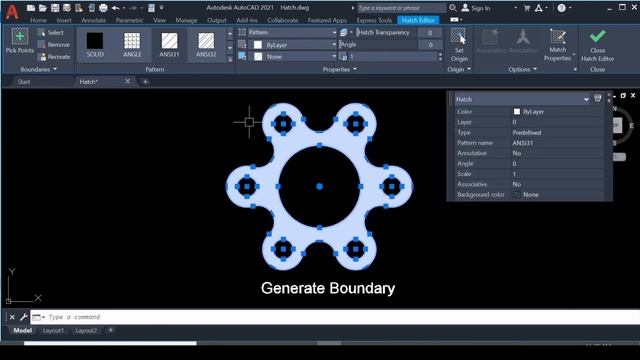Open the ByLayer hatch color dropdown
Image resolution: width=640 pixels, height=360 pixels.
point(293,45)
